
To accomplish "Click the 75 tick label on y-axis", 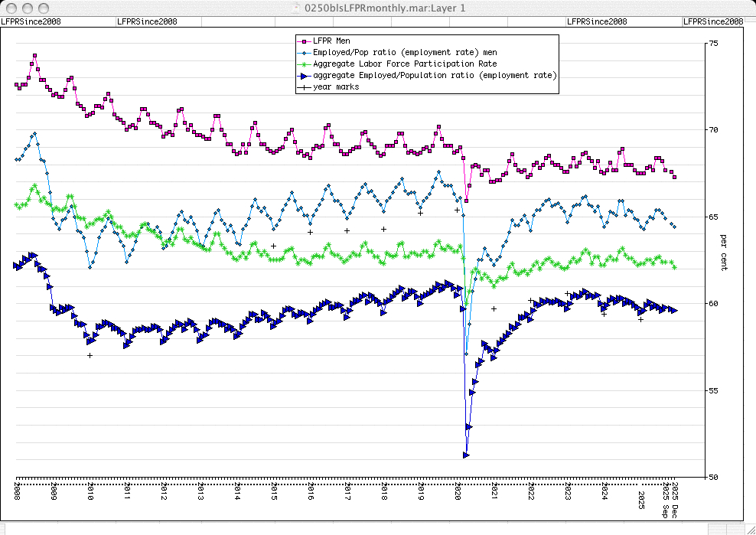I will pyautogui.click(x=712, y=44).
